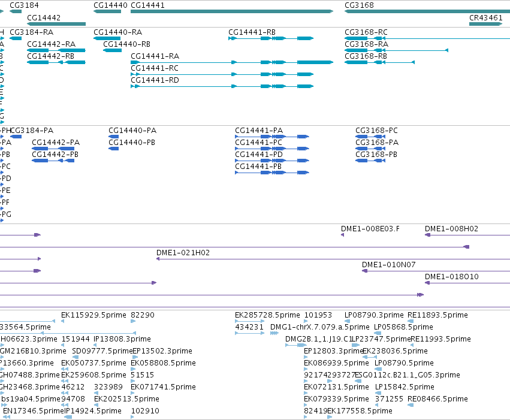Select EST DMG1-chrX.7.079.a.5prime
510x420 pixels.
point(320,327)
